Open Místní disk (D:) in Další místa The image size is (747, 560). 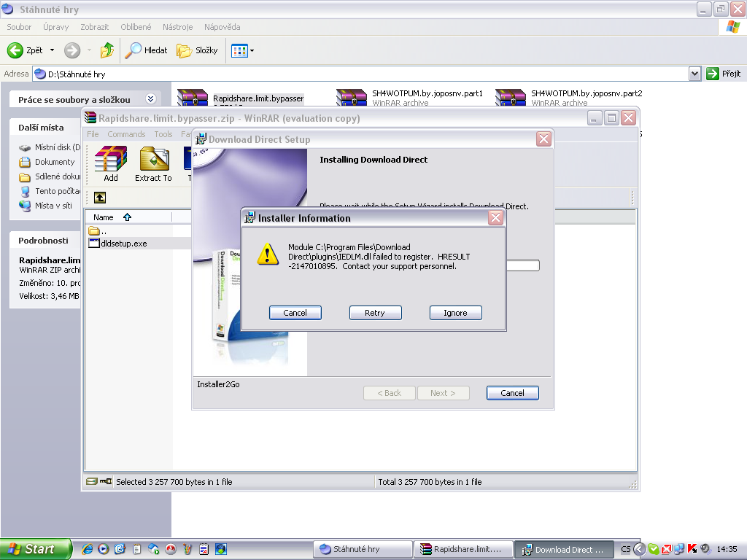50,147
